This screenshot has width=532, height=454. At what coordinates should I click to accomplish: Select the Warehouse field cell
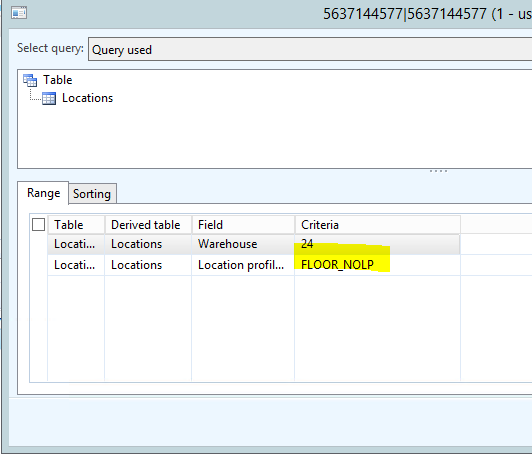(x=243, y=244)
